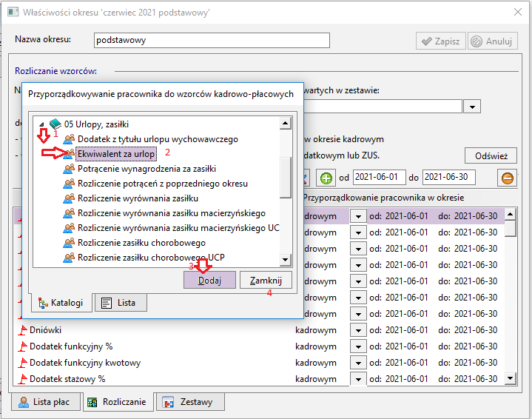Select the Dodatek funkcyjny kwotowy row text
This screenshot has height=419, width=532.
point(85,363)
